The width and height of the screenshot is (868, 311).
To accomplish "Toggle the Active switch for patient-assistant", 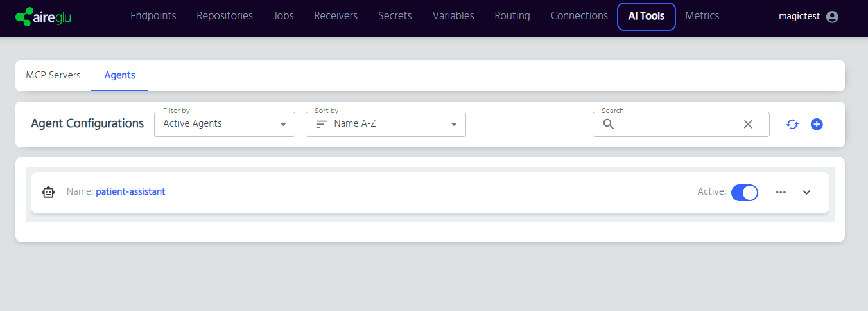I will [x=745, y=192].
